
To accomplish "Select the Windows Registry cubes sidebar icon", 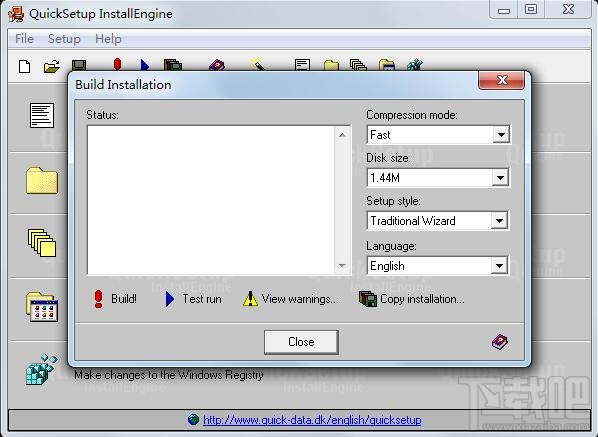I will (x=41, y=369).
